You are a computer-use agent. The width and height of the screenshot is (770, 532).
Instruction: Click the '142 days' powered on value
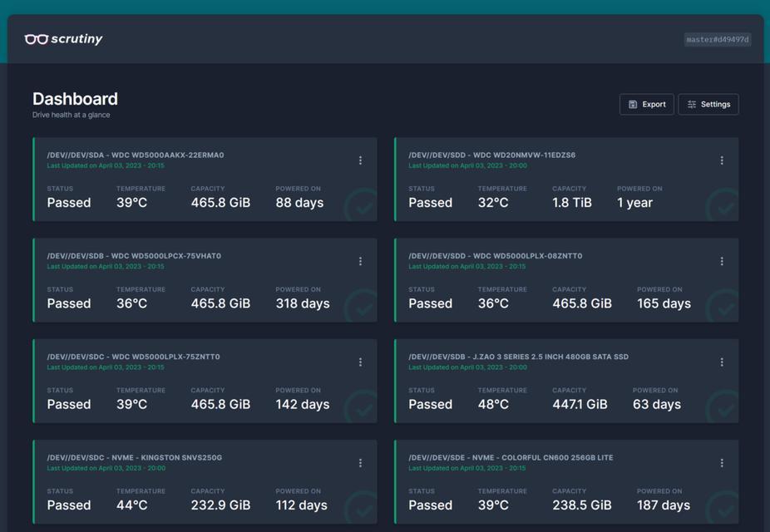click(303, 404)
